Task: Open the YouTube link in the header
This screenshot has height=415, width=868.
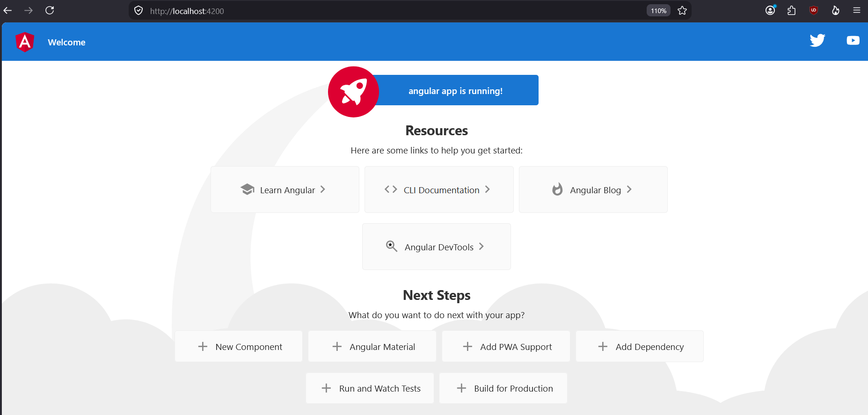Action: [853, 41]
